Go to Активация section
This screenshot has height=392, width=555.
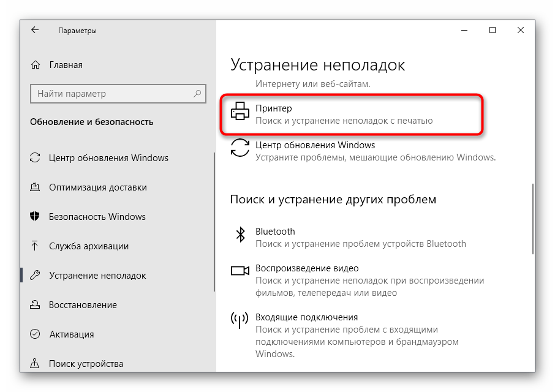[x=72, y=334]
